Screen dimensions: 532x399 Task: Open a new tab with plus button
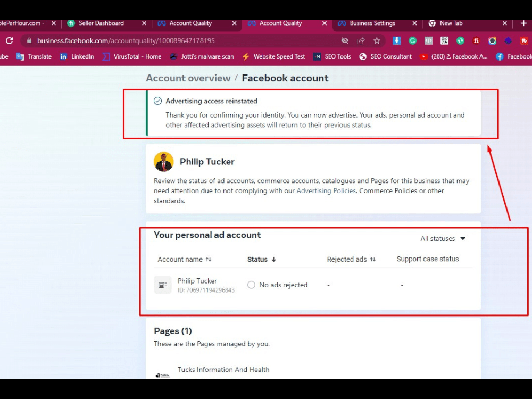tap(523, 23)
